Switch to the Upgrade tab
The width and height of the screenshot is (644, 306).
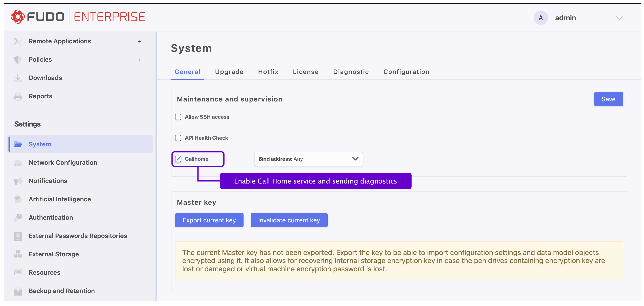[x=229, y=72]
